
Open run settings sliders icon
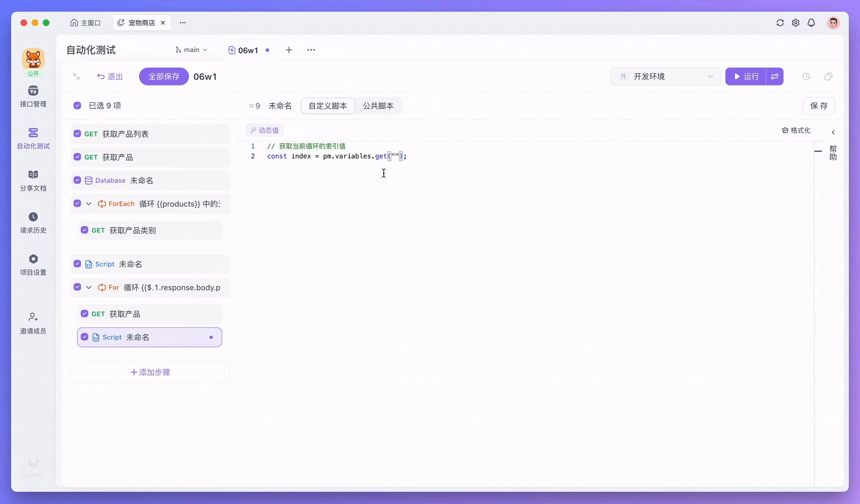tap(775, 76)
